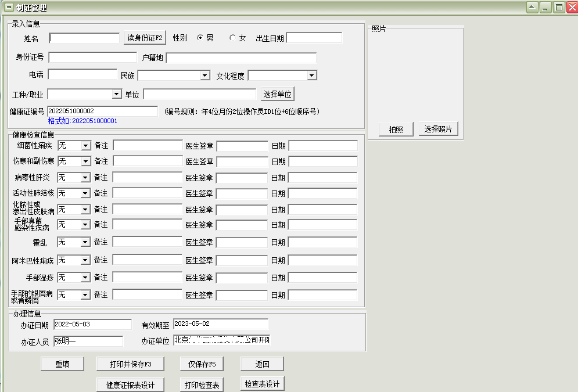This screenshot has width=578, height=392.
Task: Open the 文化程度 dropdown list
Action: click(312, 75)
